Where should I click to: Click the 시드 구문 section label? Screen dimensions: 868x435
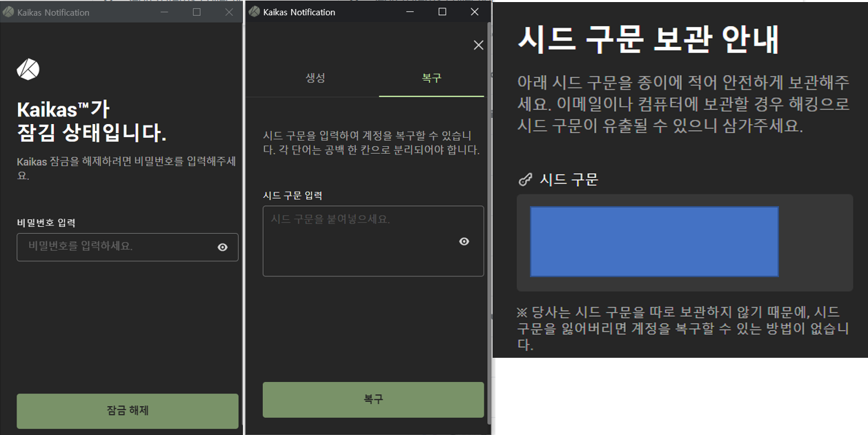(569, 180)
